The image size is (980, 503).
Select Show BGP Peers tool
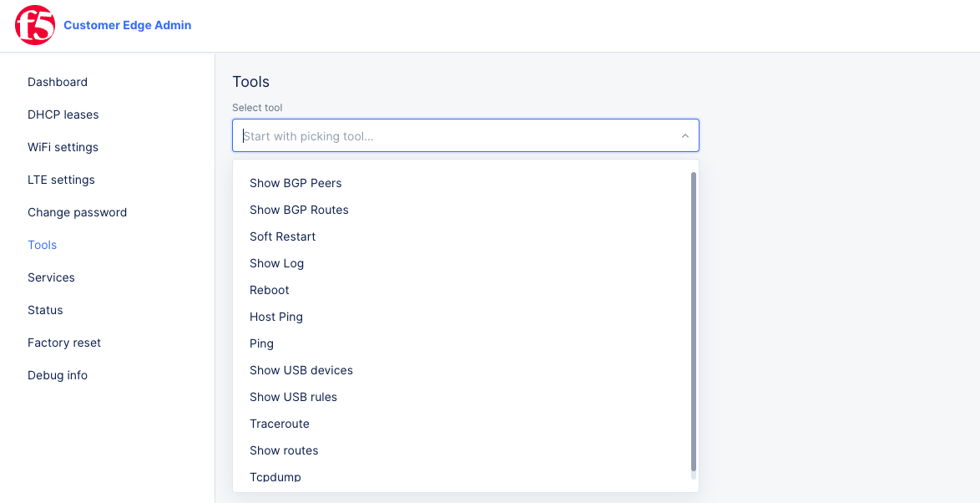coord(296,183)
